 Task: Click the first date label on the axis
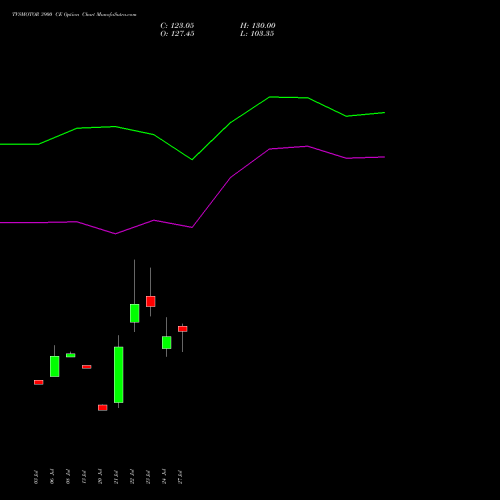point(36,477)
